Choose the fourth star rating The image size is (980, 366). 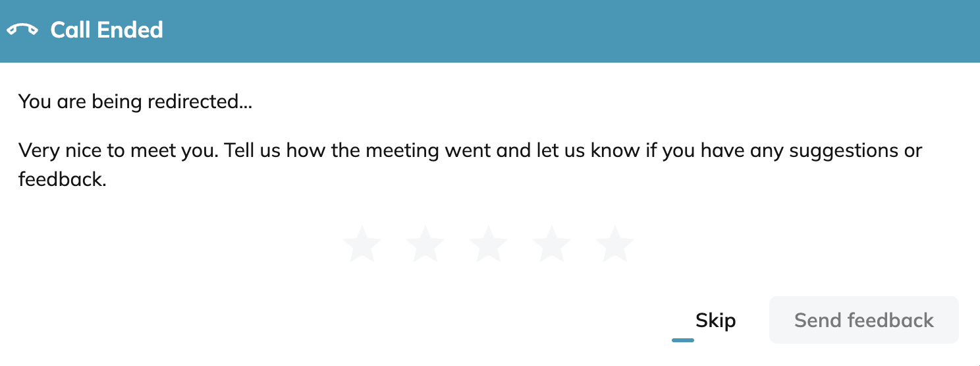click(552, 243)
